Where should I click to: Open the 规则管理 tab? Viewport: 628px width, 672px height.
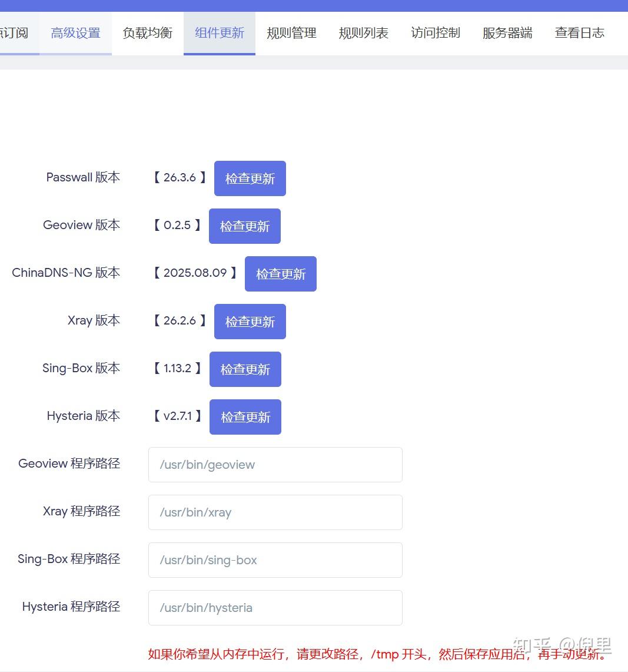pyautogui.click(x=291, y=33)
